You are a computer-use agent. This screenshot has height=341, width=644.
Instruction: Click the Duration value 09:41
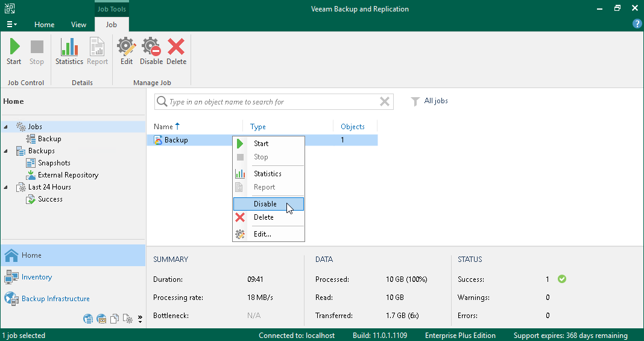255,279
